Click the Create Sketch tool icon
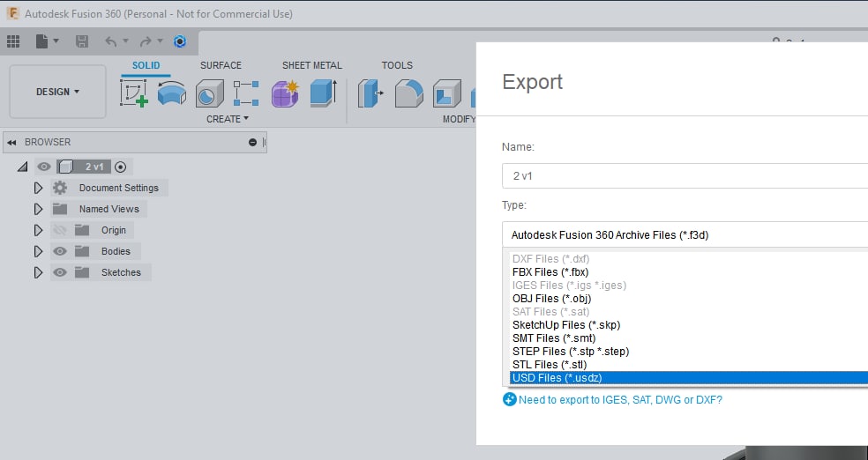The width and height of the screenshot is (868, 460). pyautogui.click(x=134, y=93)
